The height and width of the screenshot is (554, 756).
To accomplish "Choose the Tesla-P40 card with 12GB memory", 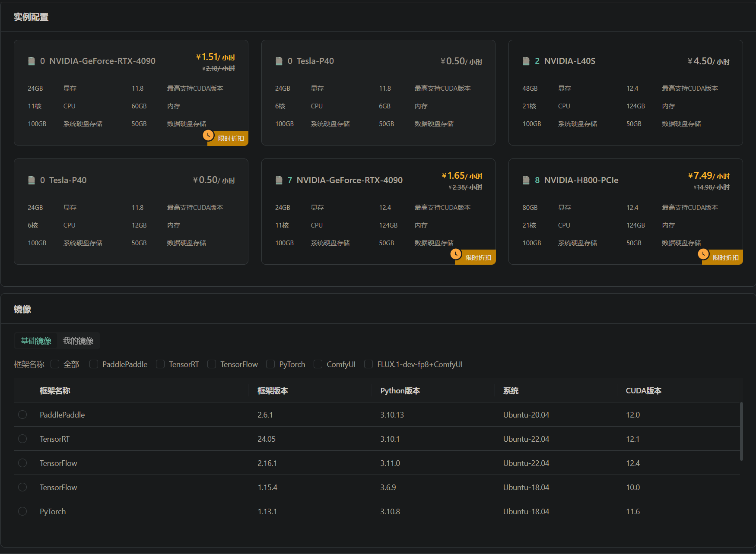I will [x=131, y=212].
